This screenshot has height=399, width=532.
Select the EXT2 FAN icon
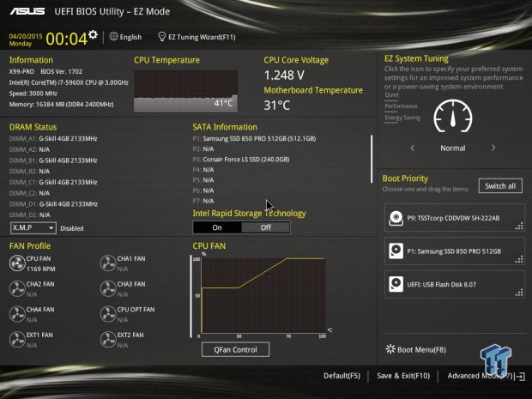pos(108,340)
